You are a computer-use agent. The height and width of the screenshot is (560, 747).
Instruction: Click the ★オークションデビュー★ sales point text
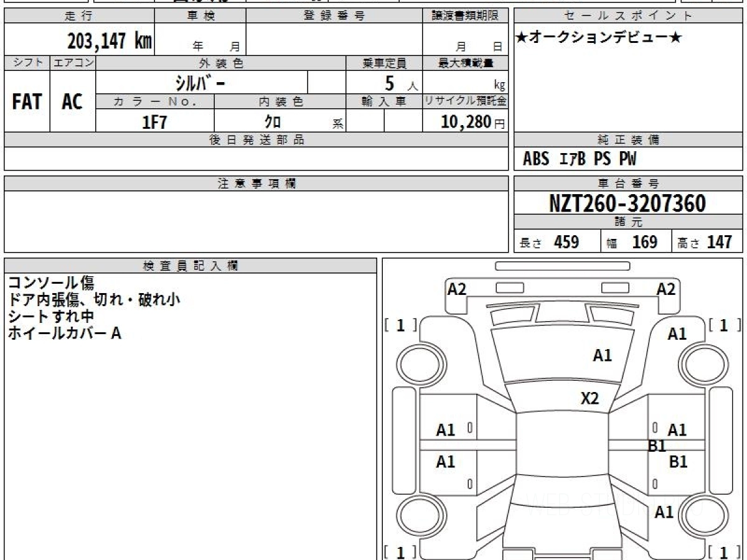click(x=599, y=38)
